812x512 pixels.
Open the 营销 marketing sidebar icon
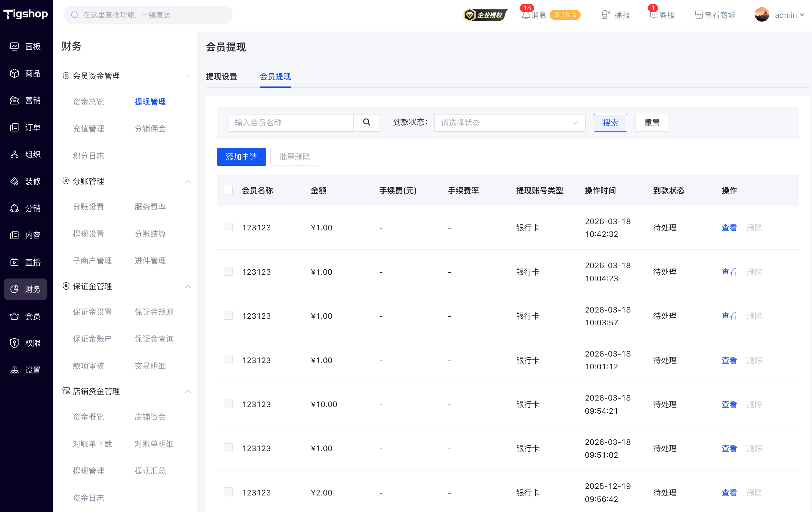pyautogui.click(x=14, y=100)
